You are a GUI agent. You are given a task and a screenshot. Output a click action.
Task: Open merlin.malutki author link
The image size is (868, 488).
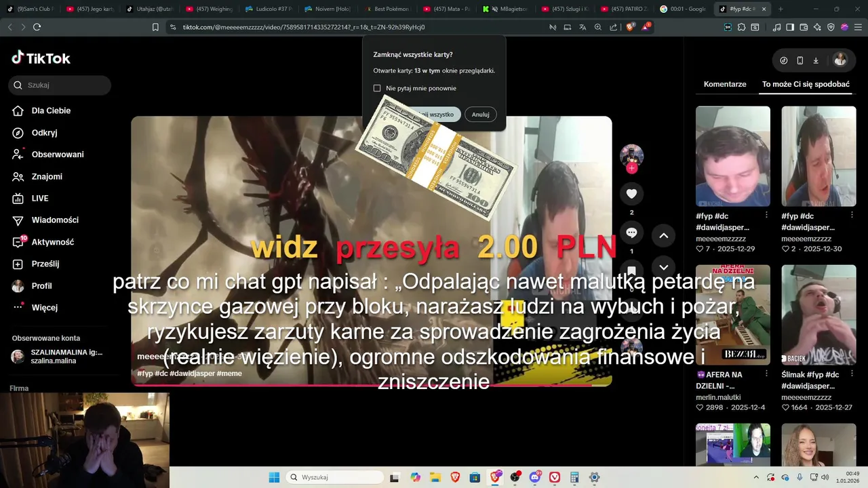tap(718, 397)
